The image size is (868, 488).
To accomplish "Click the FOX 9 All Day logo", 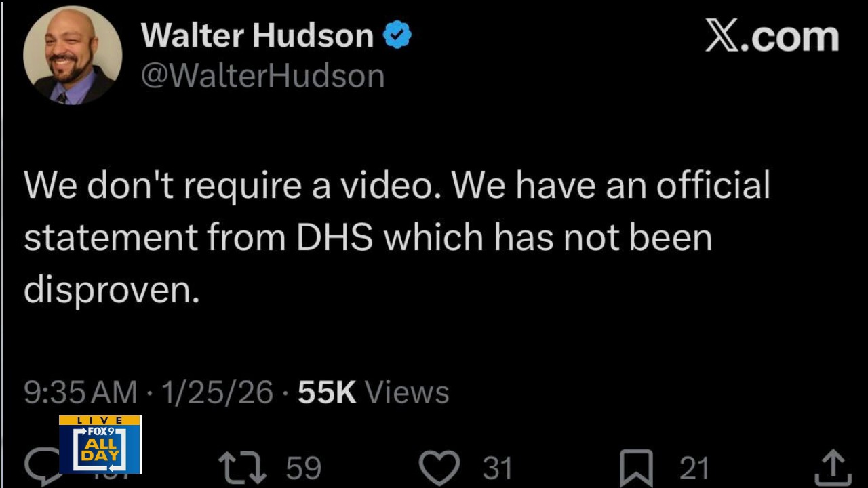I will tap(100, 445).
